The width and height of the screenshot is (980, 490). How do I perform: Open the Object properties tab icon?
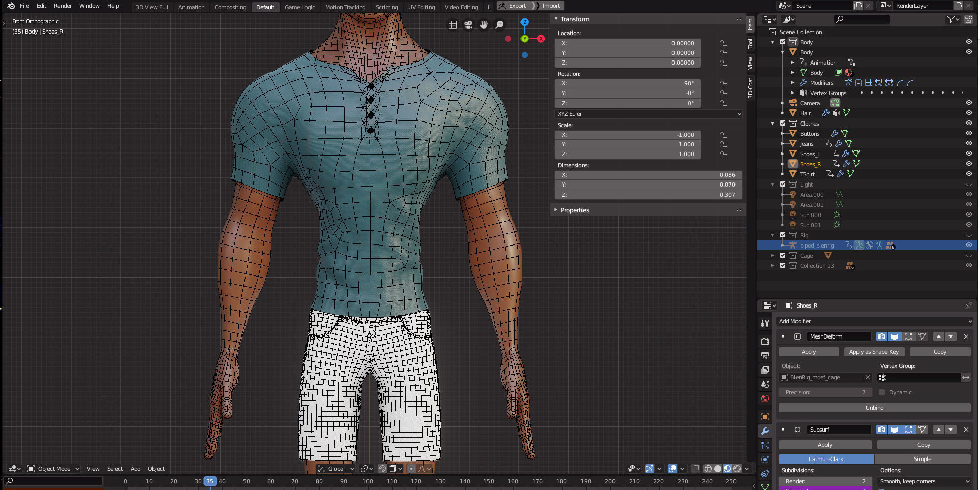(765, 417)
